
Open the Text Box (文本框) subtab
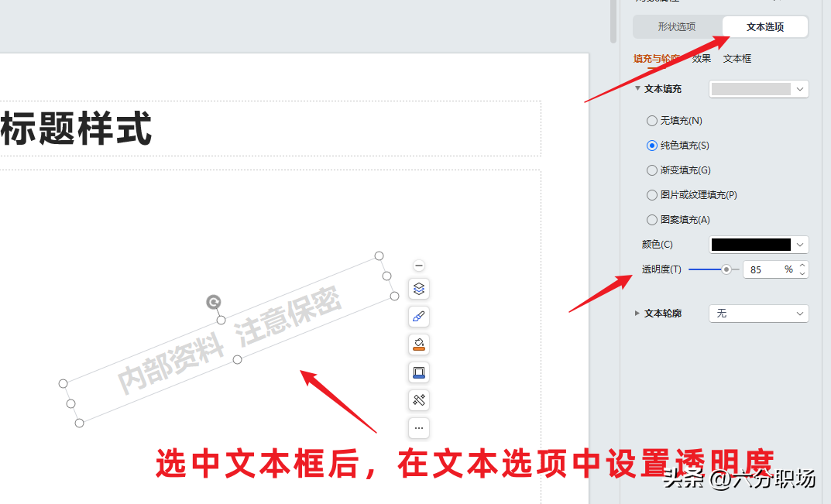coord(737,58)
